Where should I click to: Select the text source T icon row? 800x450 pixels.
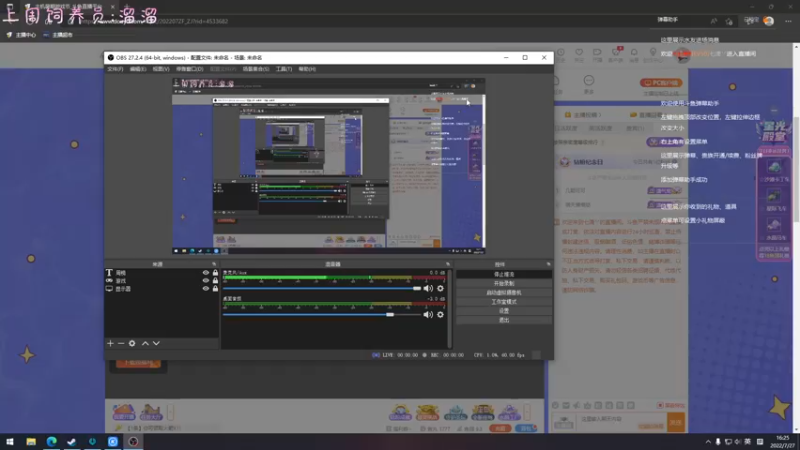tap(162, 273)
